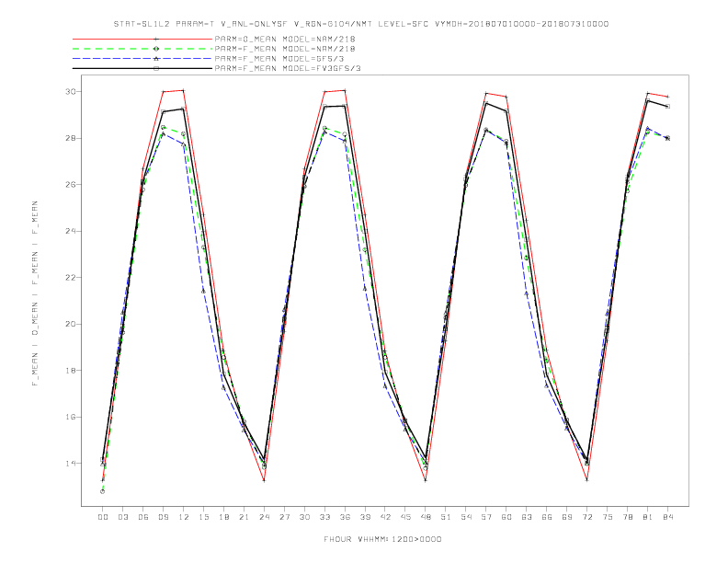728x563 pixels.
Task: Click the x-axis label FHOUR VHHMM: 1200>0000
Action: tap(382, 539)
